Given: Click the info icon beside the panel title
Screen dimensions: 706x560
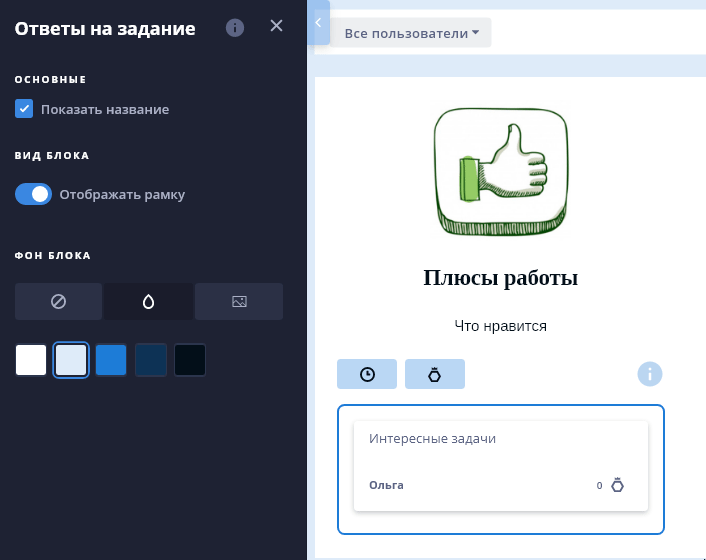Looking at the screenshot, I should coord(235,28).
